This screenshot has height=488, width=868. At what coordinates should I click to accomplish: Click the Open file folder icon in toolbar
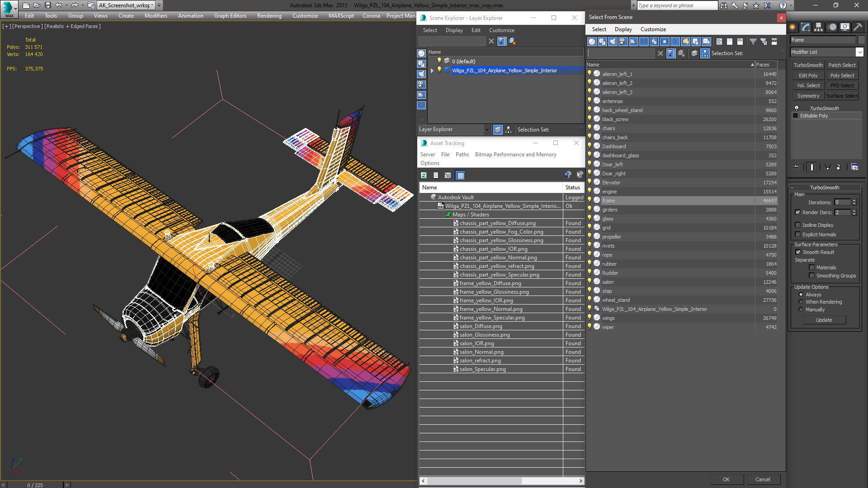37,5
